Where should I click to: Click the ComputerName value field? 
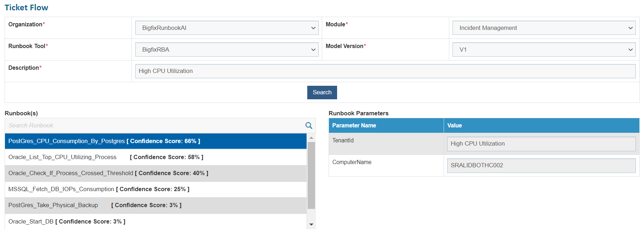541,165
